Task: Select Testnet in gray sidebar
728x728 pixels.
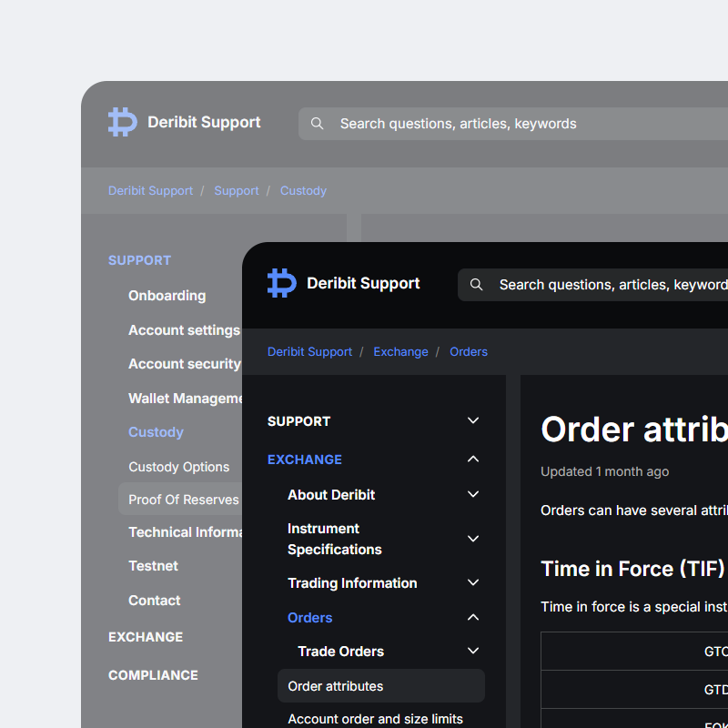Action: coord(153,566)
